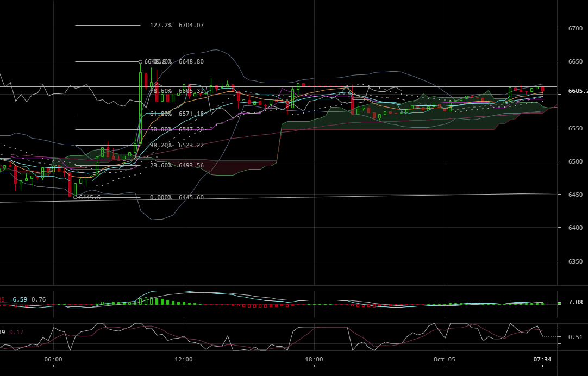Click the Fibonacci top anchor circle at 6648.80
Image resolution: width=588 pixels, height=376 pixels.
(141, 61)
